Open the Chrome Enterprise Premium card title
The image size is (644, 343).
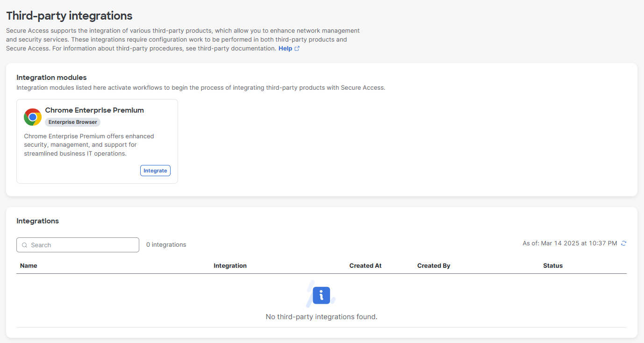coord(94,110)
